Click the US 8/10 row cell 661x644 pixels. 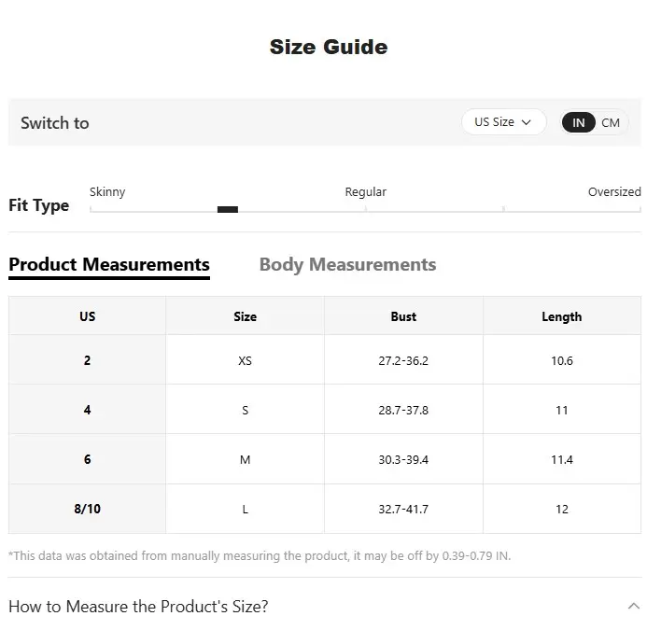pyautogui.click(x=87, y=509)
